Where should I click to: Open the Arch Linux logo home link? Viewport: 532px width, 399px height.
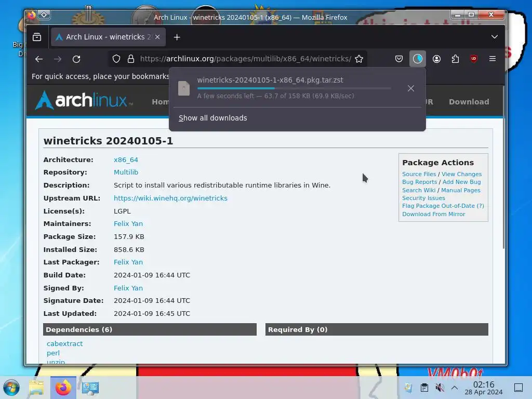[x=84, y=100]
